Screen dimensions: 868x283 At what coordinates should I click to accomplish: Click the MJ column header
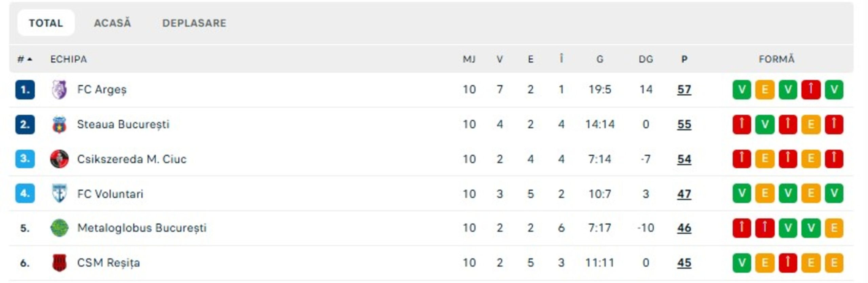coord(469,59)
